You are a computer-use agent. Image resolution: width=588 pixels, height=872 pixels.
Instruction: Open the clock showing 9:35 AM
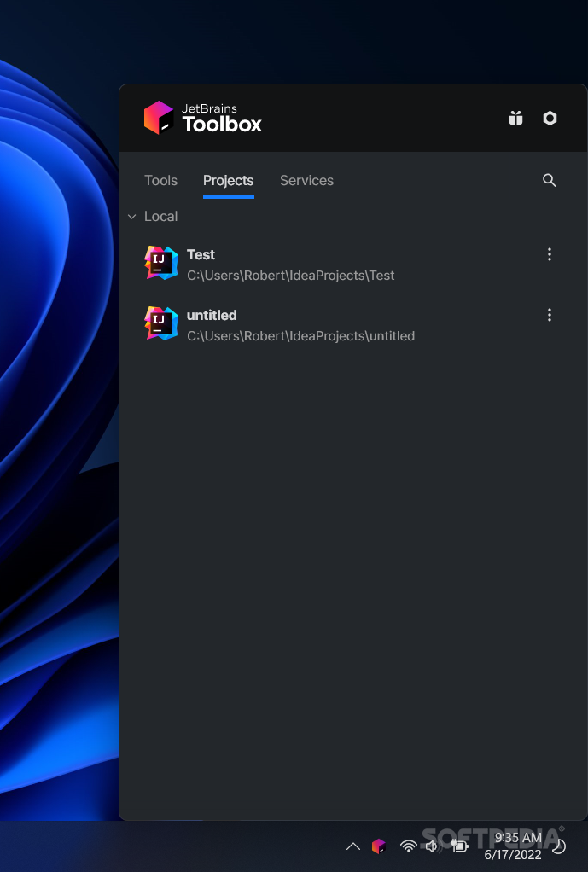pos(512,846)
